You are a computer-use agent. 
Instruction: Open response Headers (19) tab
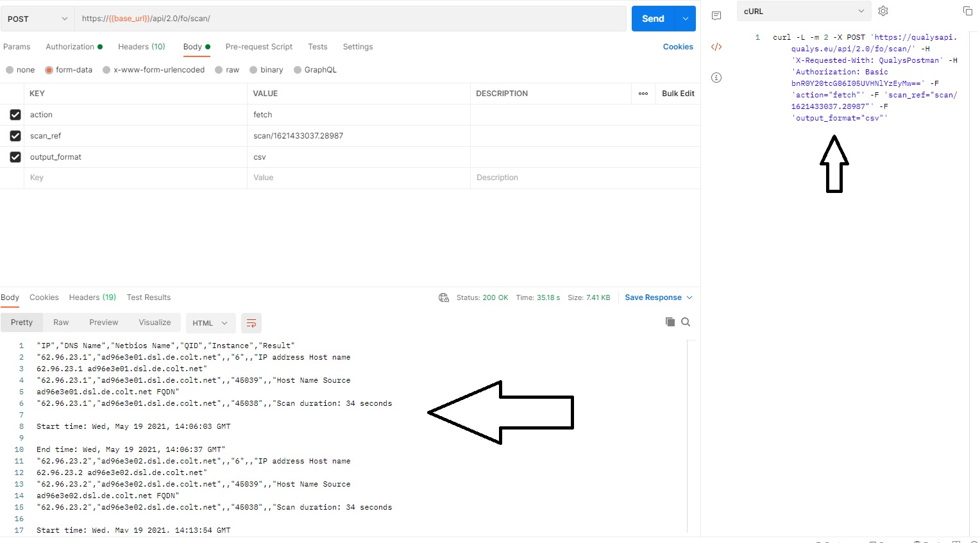point(92,297)
